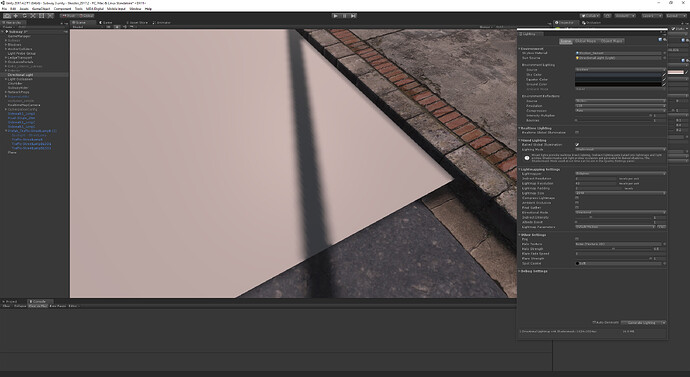Switch to the Console tab

40,302
